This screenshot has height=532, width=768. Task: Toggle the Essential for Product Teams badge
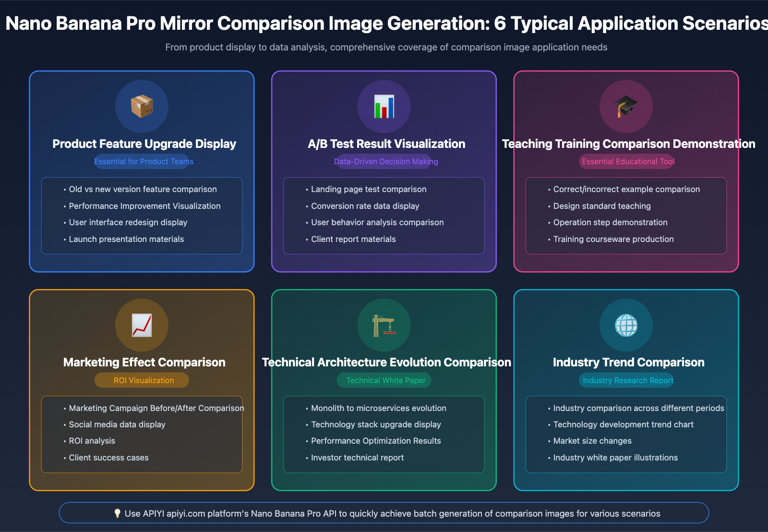pos(142,161)
